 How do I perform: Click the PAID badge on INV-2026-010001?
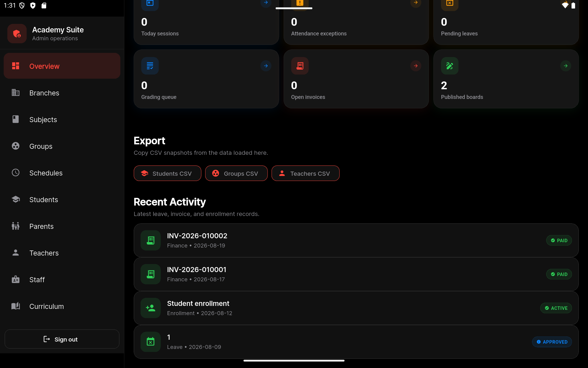pos(559,274)
